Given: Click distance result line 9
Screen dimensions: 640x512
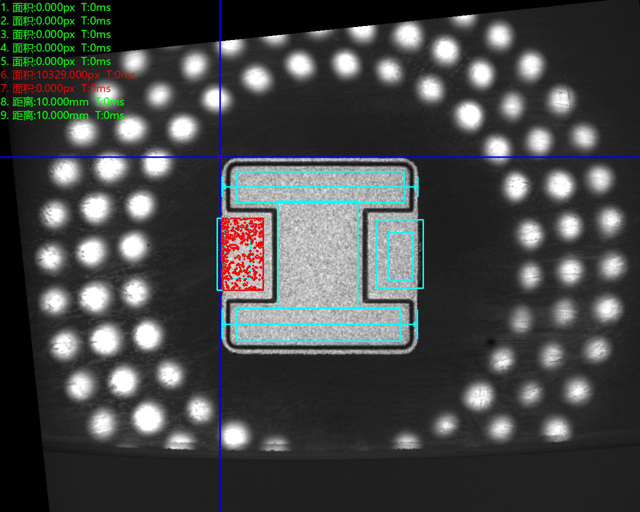Looking at the screenshot, I should pyautogui.click(x=62, y=115).
